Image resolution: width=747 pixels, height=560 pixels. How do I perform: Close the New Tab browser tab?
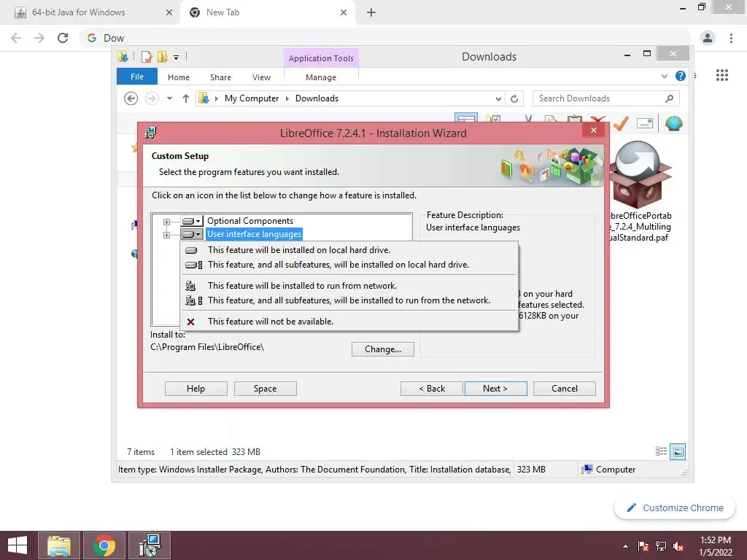click(x=344, y=13)
